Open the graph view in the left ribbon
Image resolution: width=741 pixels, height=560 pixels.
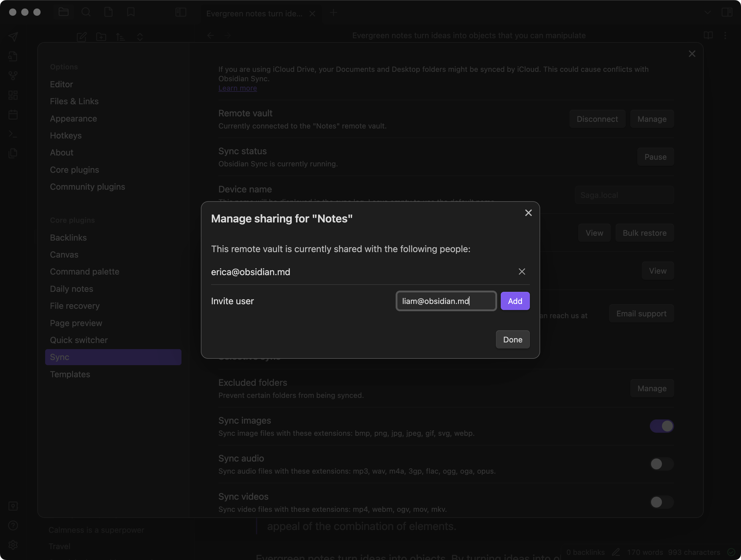point(13,75)
